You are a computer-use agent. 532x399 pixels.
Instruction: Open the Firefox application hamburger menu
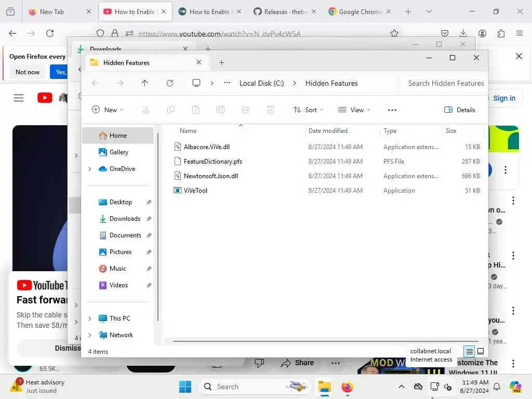tap(520, 33)
